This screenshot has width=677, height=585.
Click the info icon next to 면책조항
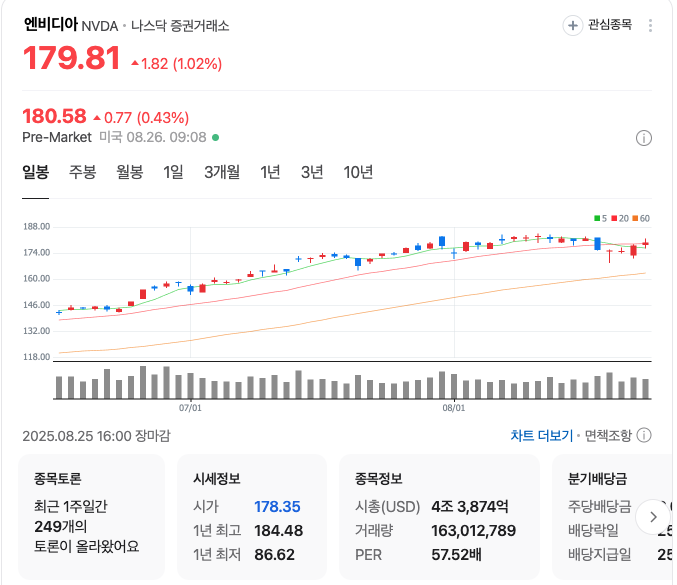click(644, 435)
